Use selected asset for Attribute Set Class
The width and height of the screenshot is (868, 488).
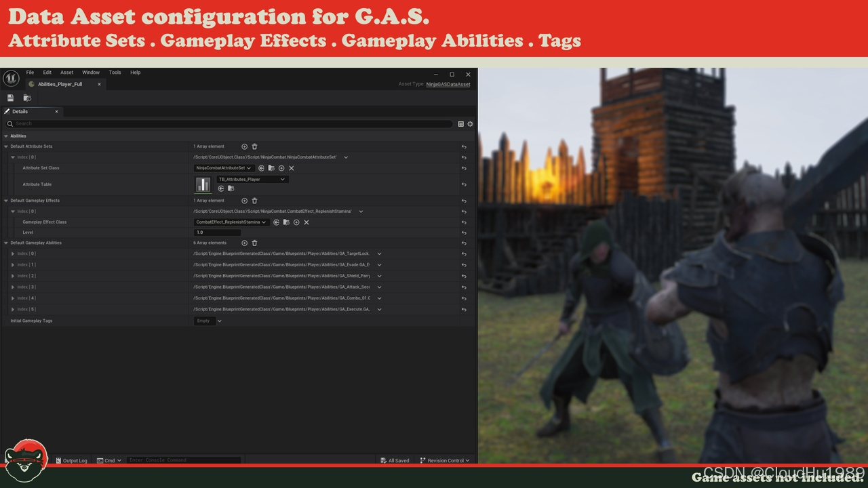(261, 168)
